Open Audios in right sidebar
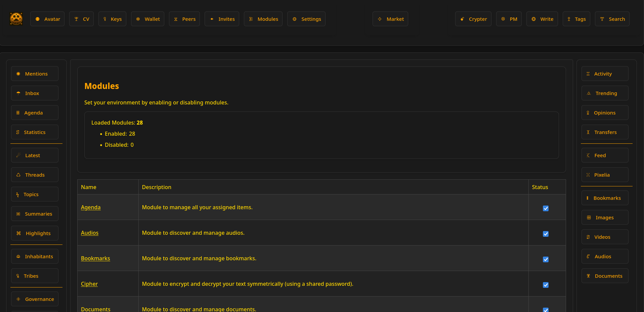 pos(605,256)
